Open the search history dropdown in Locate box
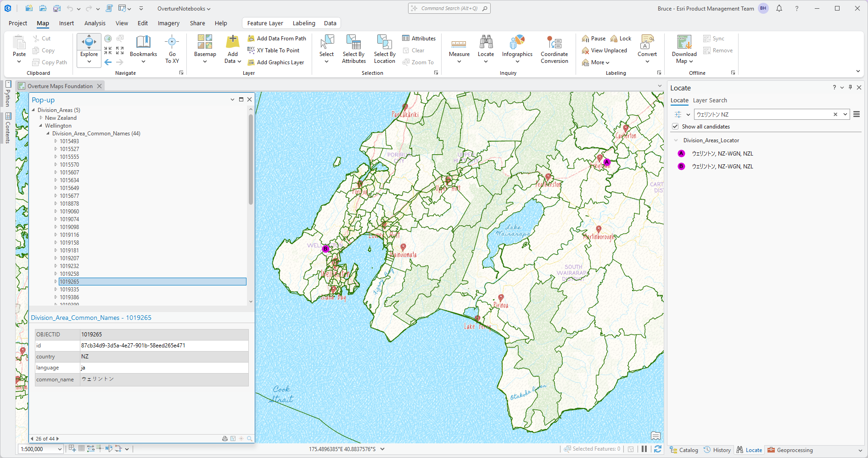 tap(845, 114)
